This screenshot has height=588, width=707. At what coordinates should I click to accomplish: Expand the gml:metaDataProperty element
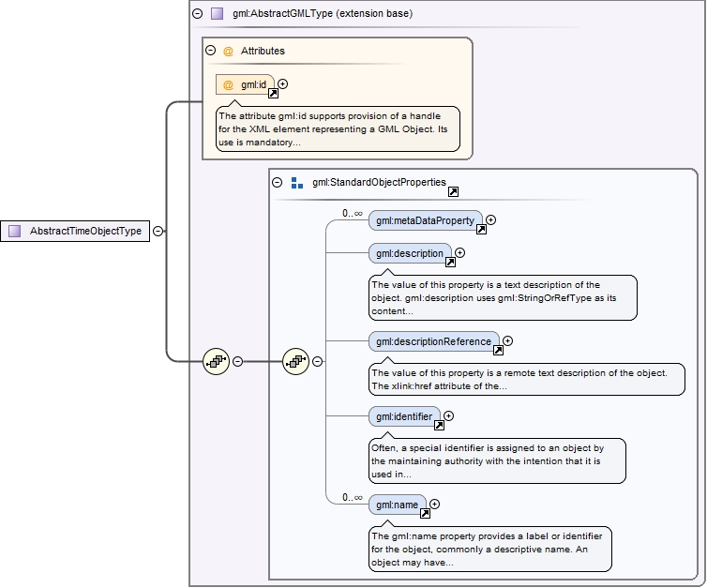[x=490, y=220]
